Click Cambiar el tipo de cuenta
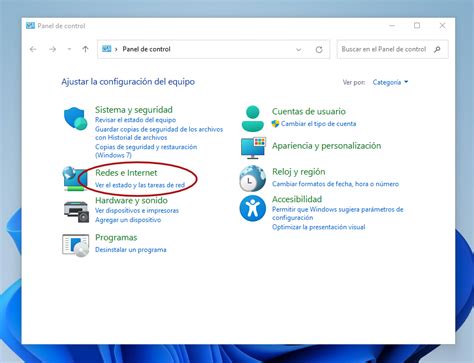 pyautogui.click(x=318, y=124)
